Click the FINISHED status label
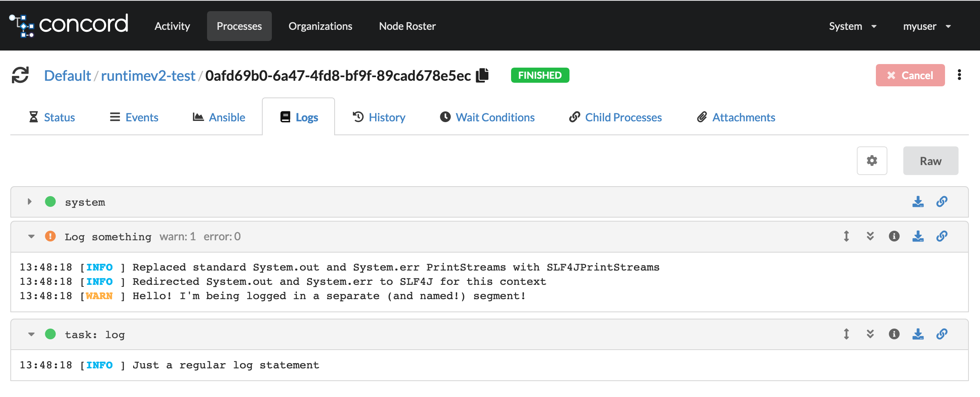 point(540,75)
